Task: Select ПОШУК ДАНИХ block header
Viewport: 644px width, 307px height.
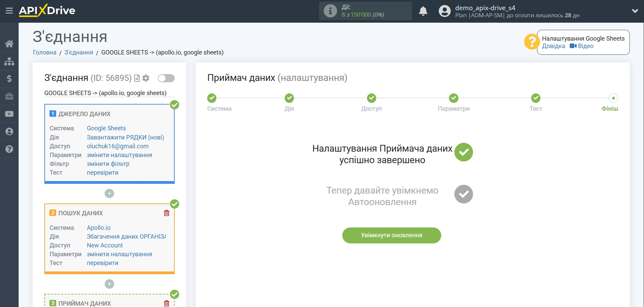Action: 81,213
